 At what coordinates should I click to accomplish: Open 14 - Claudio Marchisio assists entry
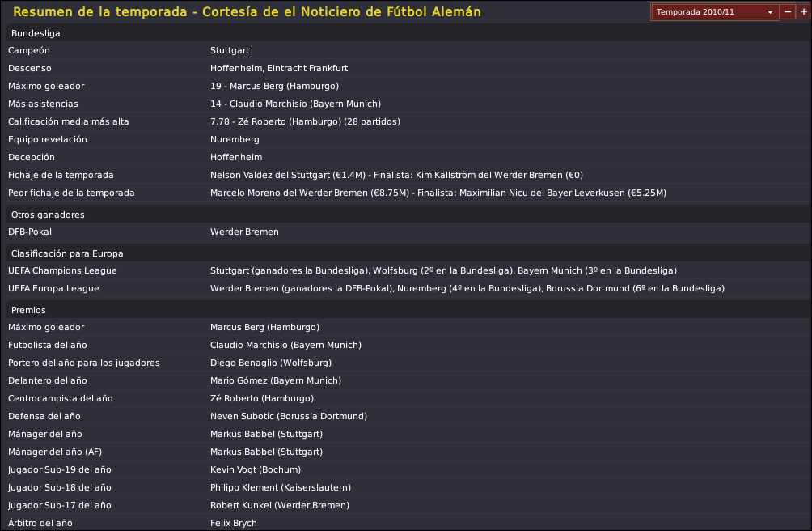point(295,104)
